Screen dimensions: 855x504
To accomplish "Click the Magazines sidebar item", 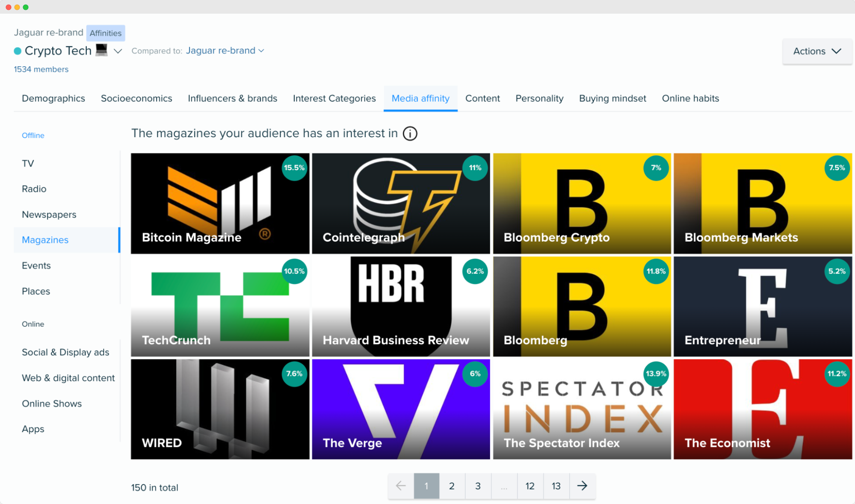I will (45, 239).
